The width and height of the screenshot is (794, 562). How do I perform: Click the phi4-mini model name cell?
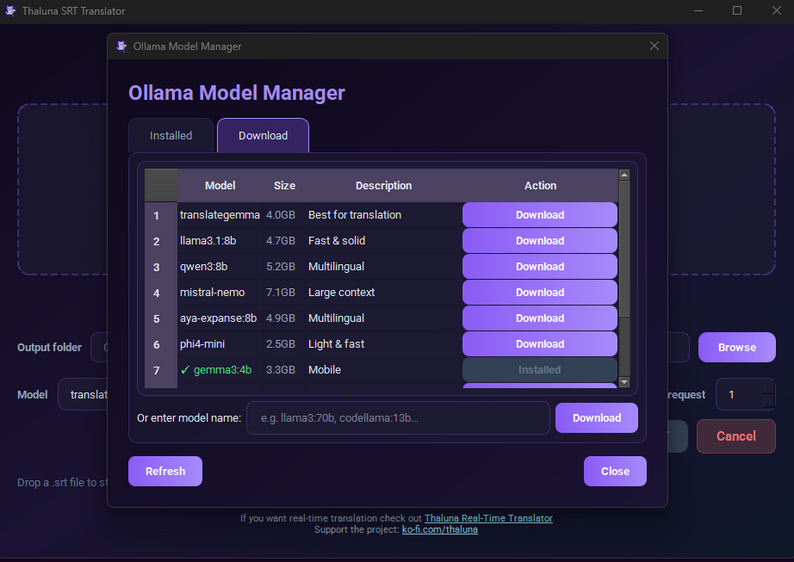[220, 344]
